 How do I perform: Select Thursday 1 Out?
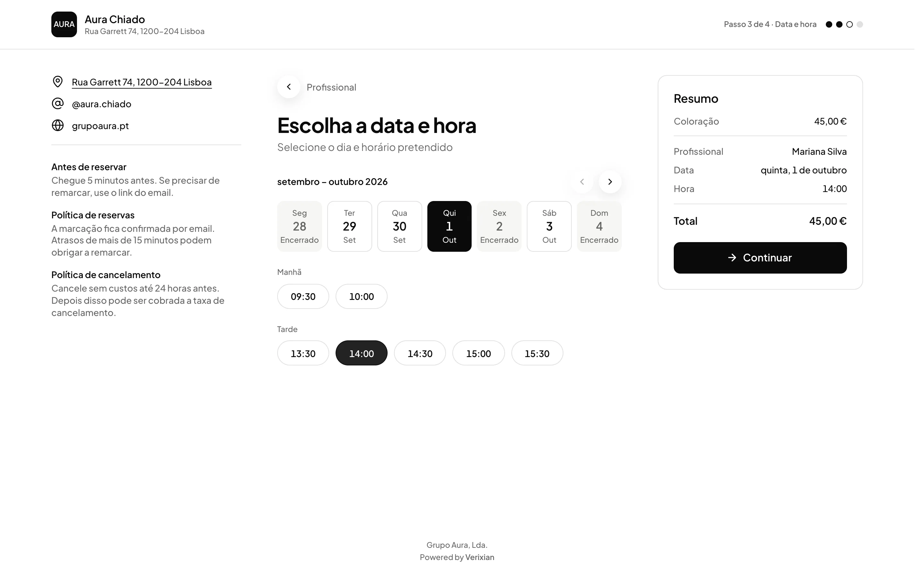pos(449,226)
